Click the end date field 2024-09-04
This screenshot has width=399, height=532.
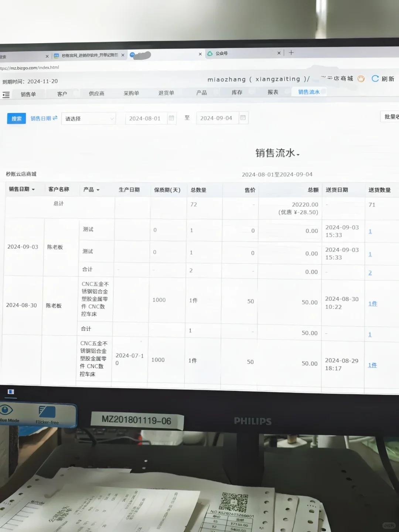click(217, 118)
